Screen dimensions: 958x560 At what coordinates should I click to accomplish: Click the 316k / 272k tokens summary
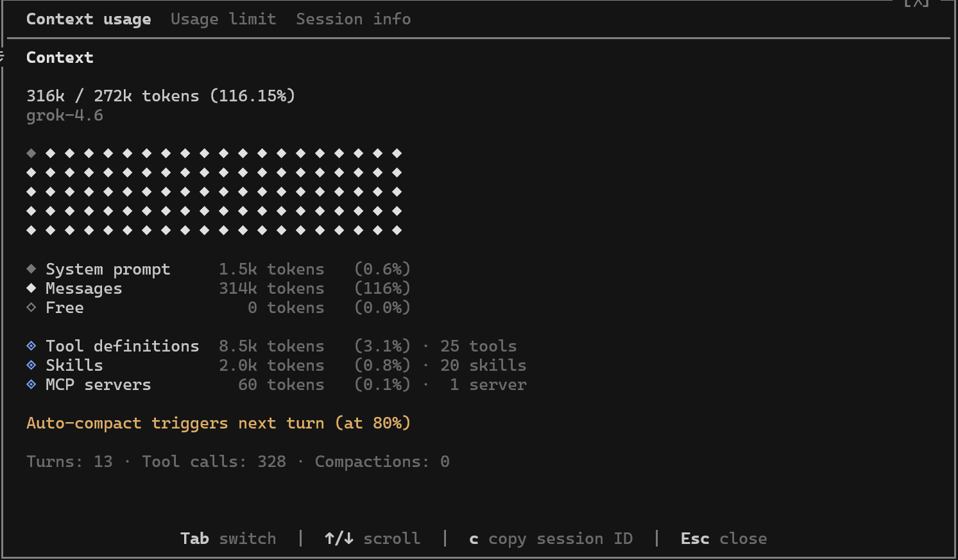(160, 96)
